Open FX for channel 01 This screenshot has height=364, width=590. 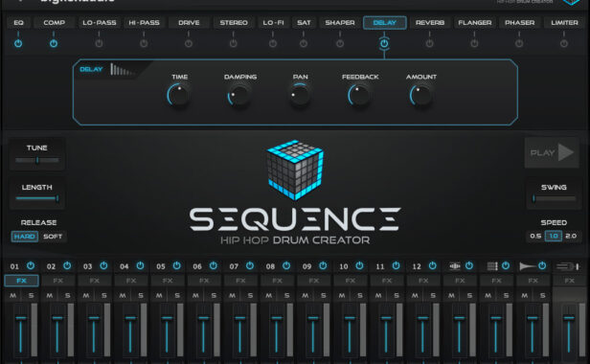pyautogui.click(x=21, y=281)
